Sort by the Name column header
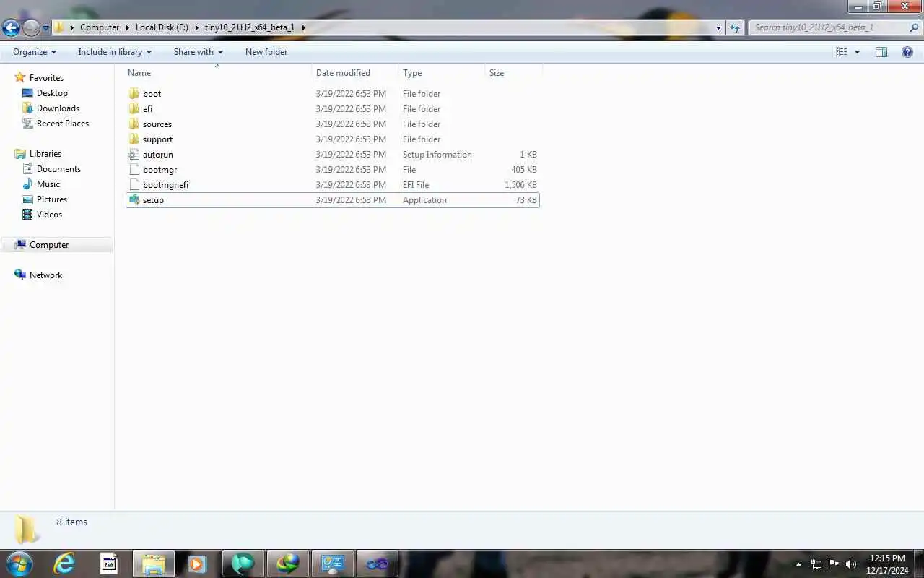 (x=219, y=73)
